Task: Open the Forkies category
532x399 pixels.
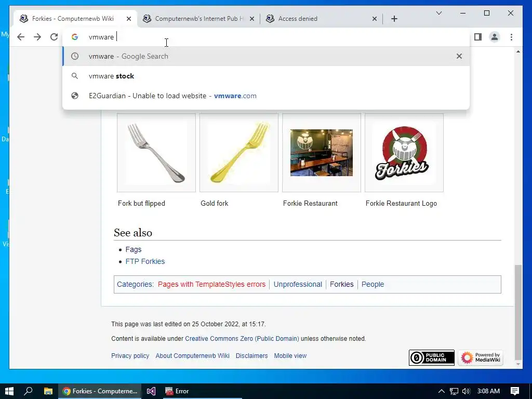Action: (x=342, y=284)
